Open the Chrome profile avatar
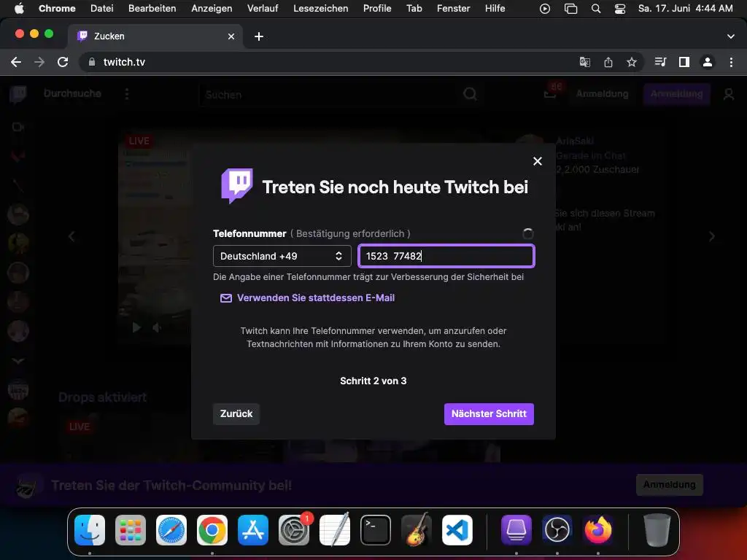 tap(708, 62)
